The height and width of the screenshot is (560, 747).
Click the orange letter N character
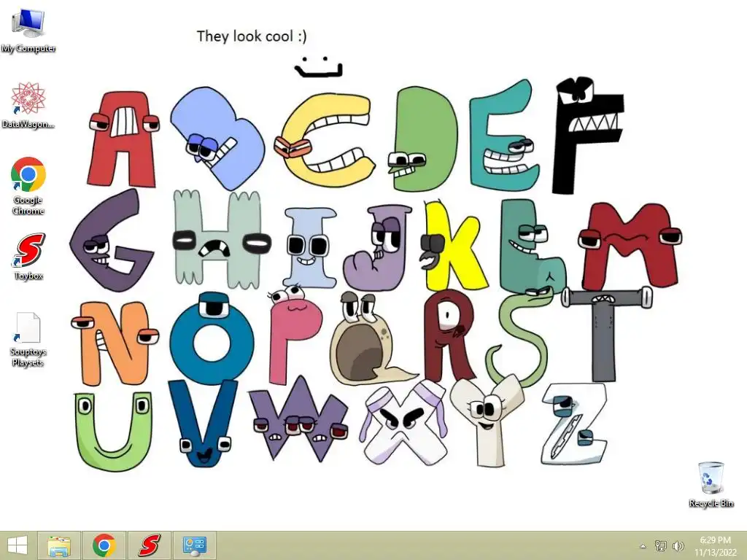115,343
